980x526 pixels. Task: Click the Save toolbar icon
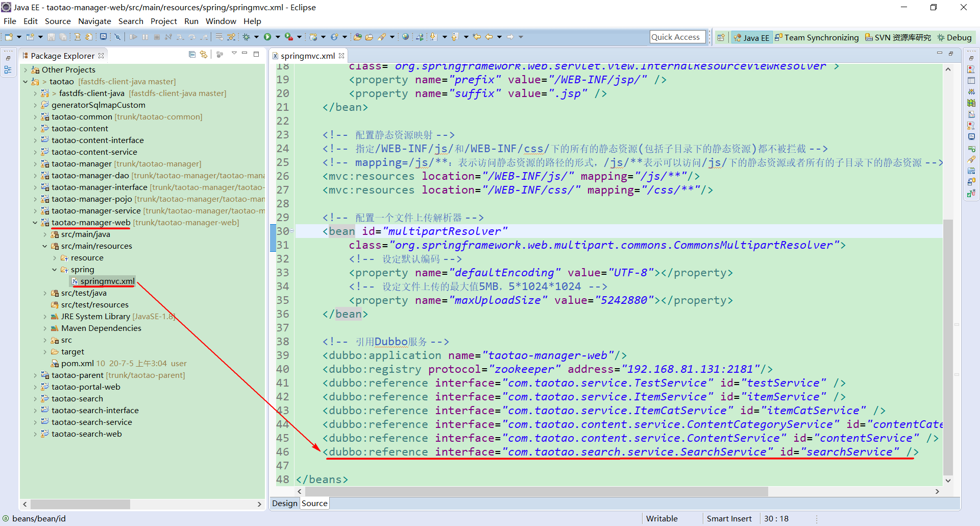(x=51, y=37)
